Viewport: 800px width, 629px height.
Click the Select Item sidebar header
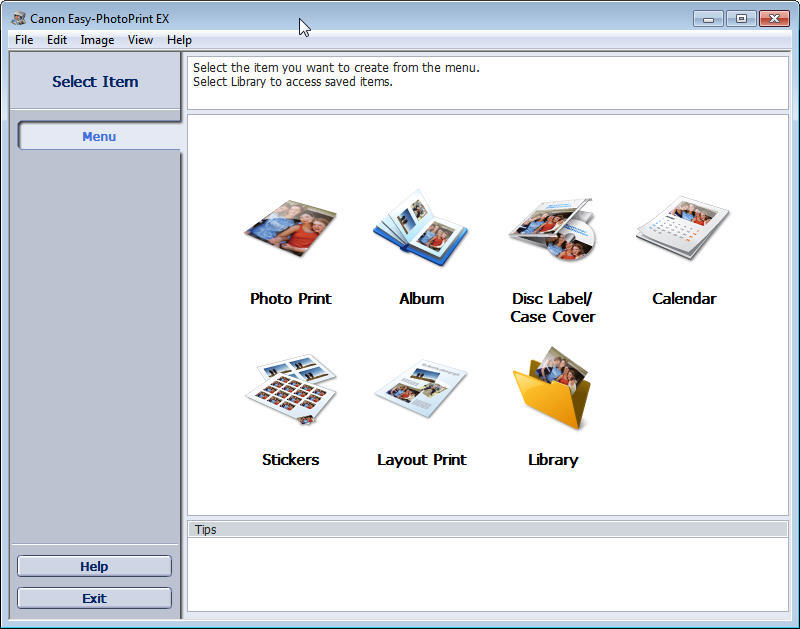[94, 81]
